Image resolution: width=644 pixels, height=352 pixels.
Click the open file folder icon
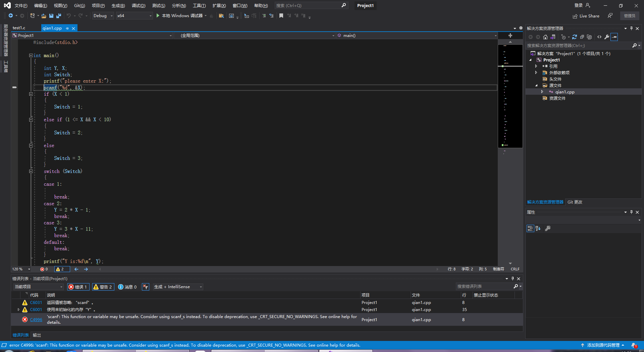(x=44, y=16)
